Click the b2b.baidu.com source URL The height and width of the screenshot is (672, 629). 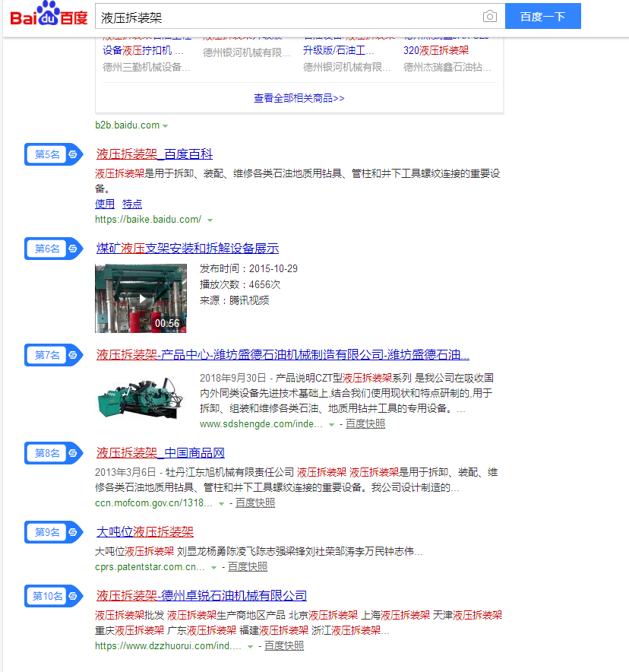click(127, 125)
